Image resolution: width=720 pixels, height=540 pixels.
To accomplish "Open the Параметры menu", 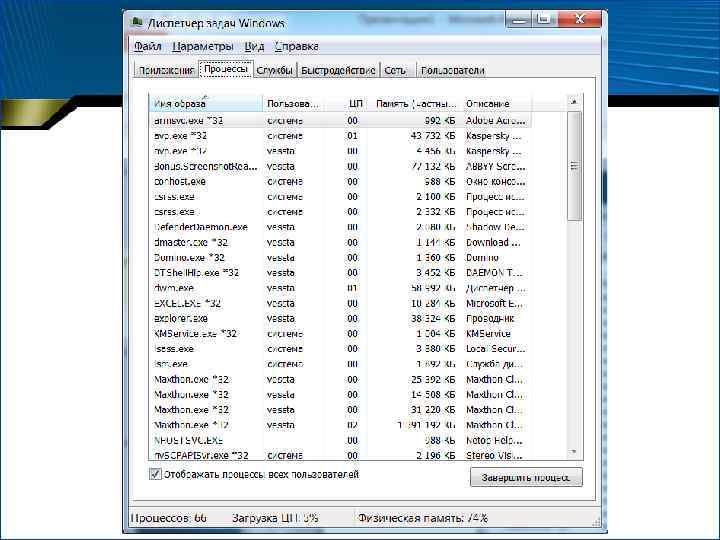I will (203, 46).
